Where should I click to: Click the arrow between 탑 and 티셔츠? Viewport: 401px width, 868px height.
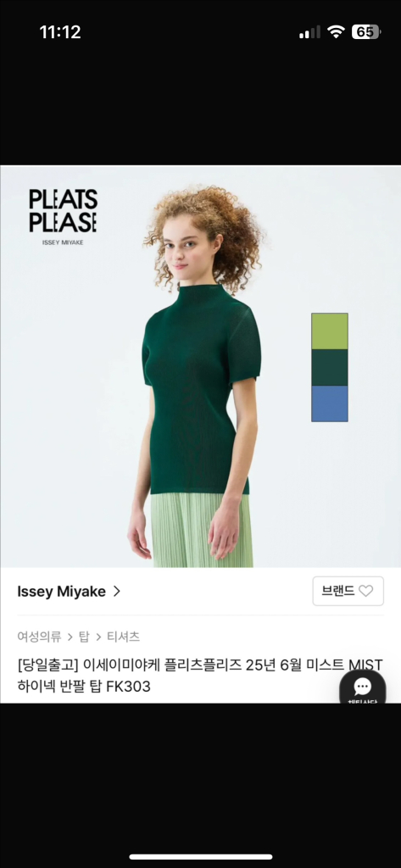(x=98, y=637)
